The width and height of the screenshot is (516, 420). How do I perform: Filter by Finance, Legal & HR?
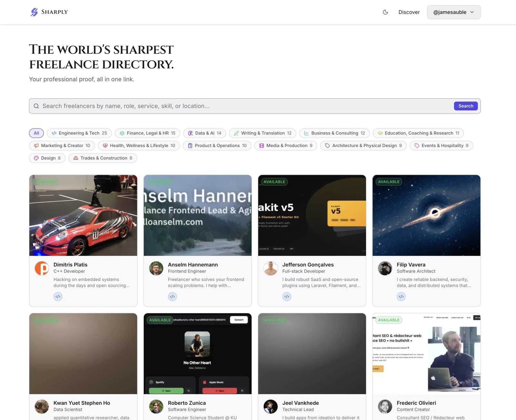point(147,133)
